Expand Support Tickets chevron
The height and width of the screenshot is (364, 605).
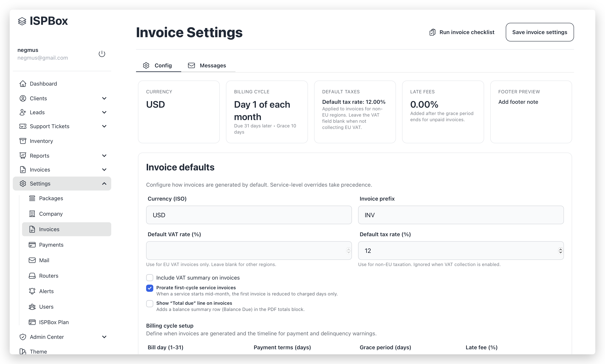coord(104,126)
